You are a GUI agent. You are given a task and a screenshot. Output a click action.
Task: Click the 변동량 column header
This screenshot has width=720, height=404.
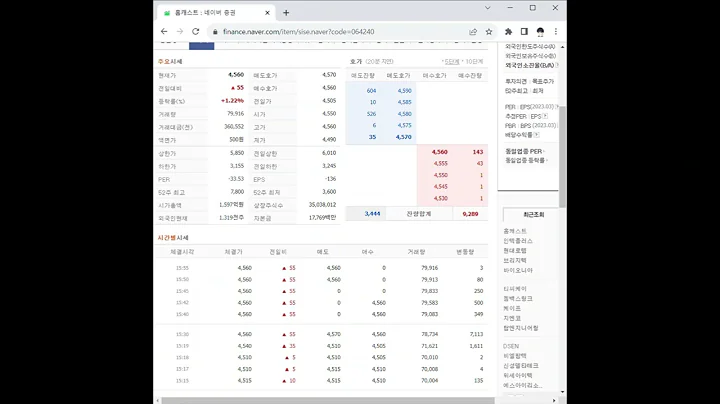point(465,252)
